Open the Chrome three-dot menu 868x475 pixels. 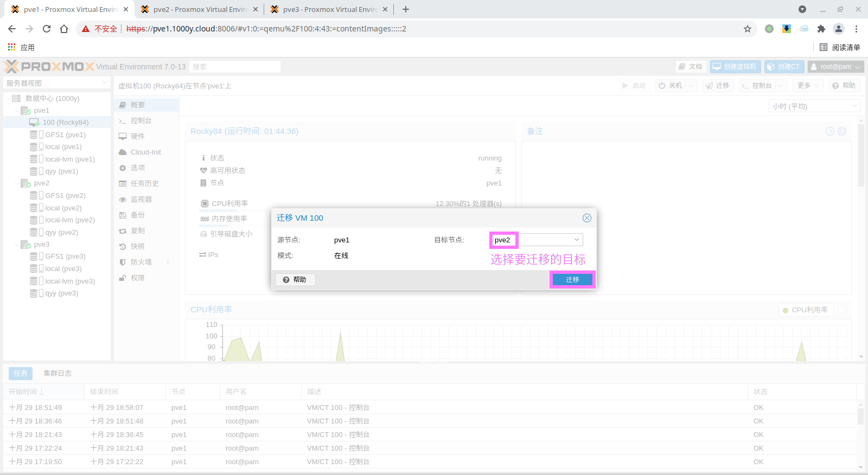(857, 29)
